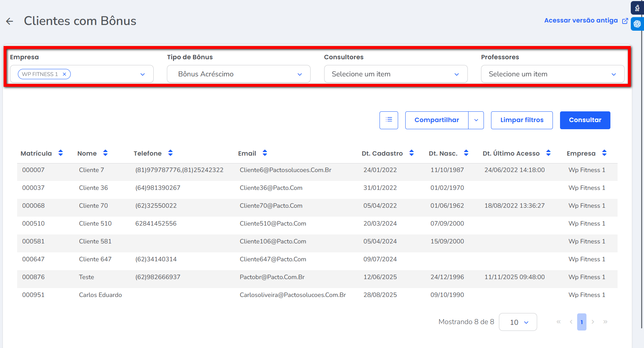
Task: Sort table by Nome column
Action: [105, 153]
